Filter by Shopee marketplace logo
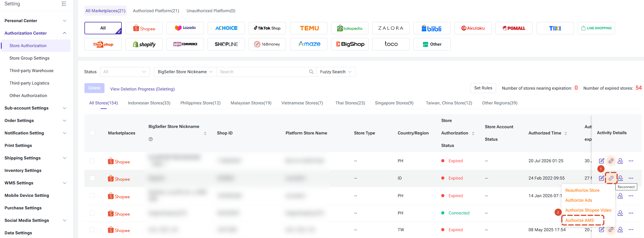The image size is (644, 238). tap(144, 28)
